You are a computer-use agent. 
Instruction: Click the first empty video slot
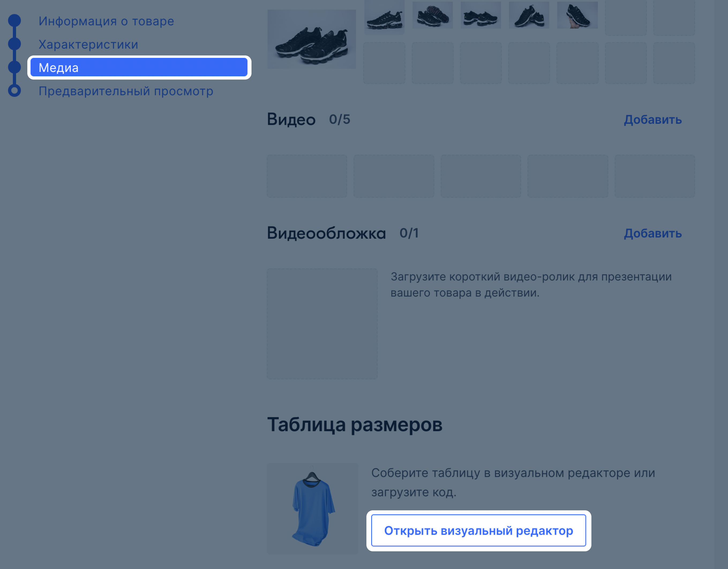pyautogui.click(x=307, y=176)
